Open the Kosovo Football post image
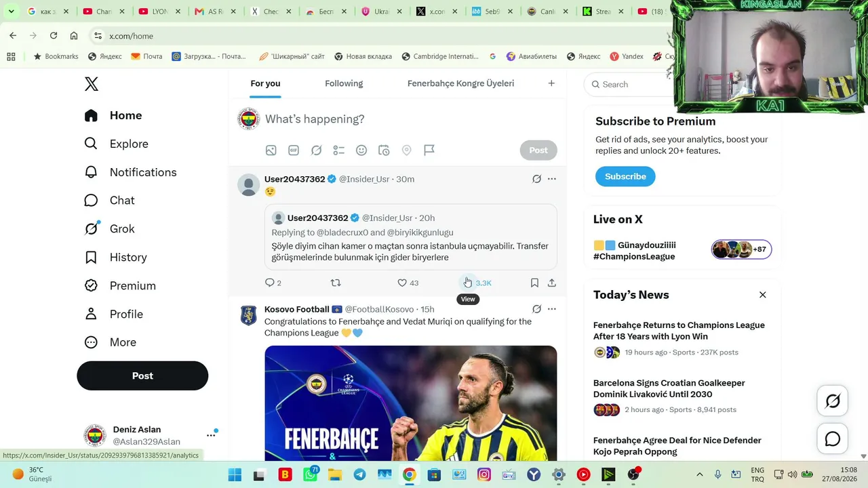868x488 pixels. [x=411, y=403]
